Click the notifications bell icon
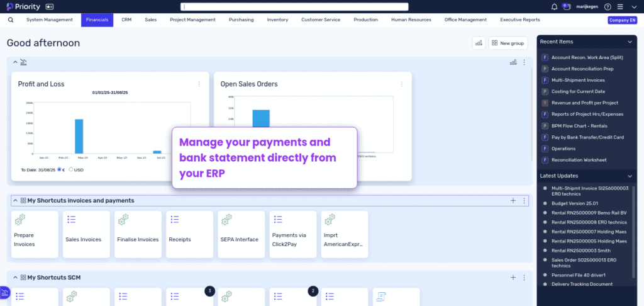This screenshot has height=306, width=644. (x=554, y=6)
